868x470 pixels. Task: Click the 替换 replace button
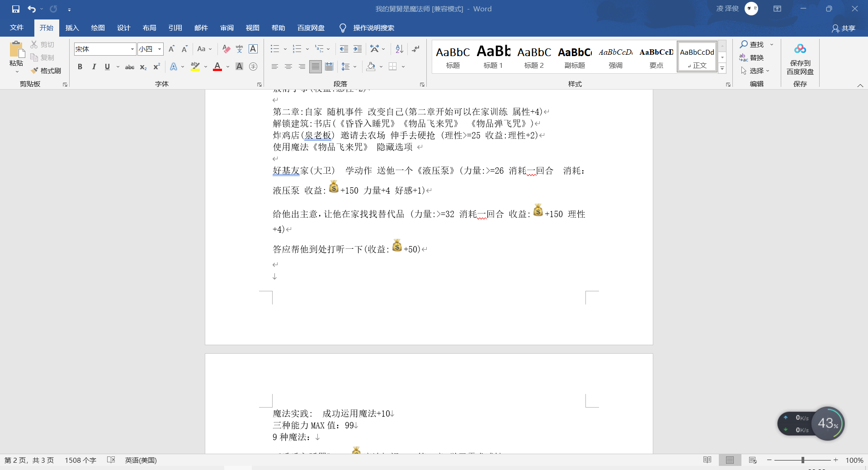tap(751, 57)
